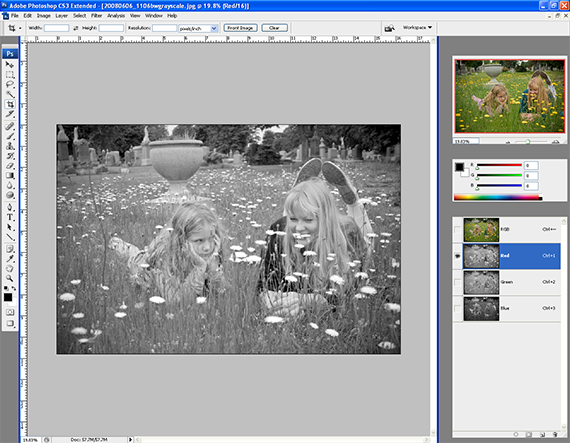
Task: Open the Analysis menu
Action: (116, 16)
